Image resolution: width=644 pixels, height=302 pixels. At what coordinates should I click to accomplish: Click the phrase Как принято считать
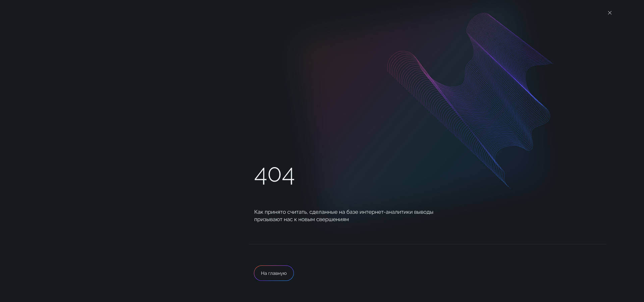(x=280, y=212)
